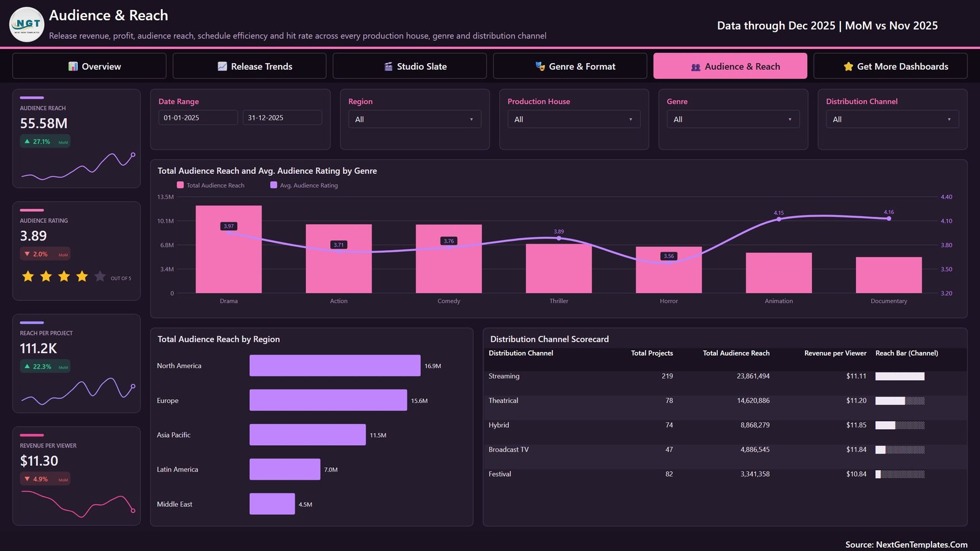Sort by Total Audience Reach column header
This screenshot has width=980, height=551.
[x=736, y=353]
